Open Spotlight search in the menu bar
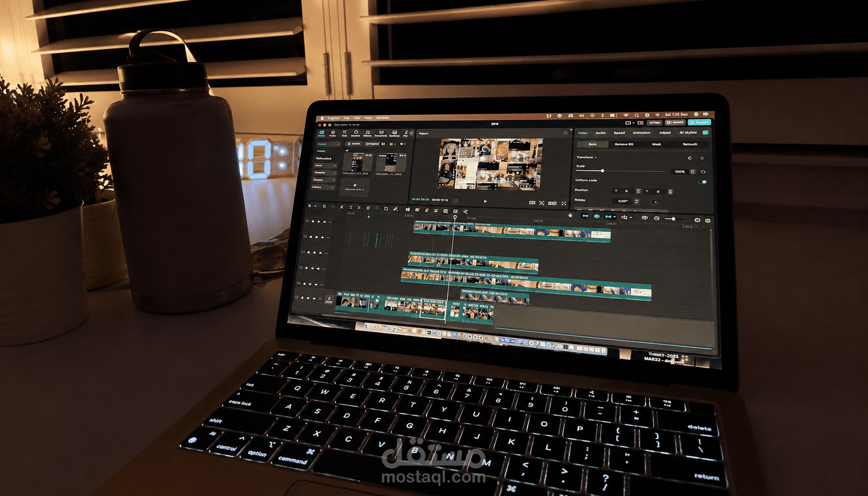Image resolution: width=868 pixels, height=496 pixels. tap(636, 115)
